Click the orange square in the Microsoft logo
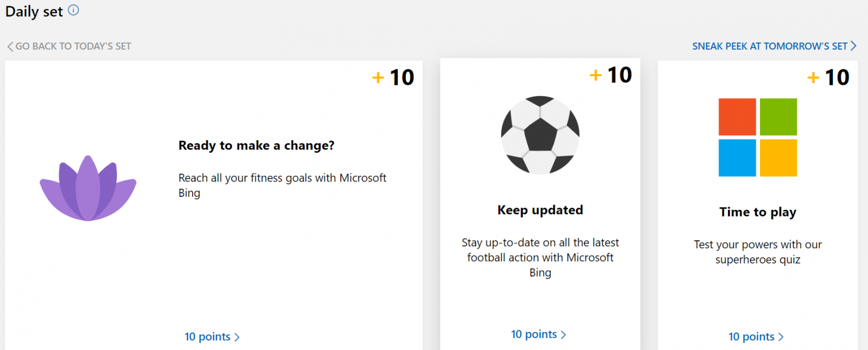Viewport: 868px width, 350px height. tap(737, 116)
